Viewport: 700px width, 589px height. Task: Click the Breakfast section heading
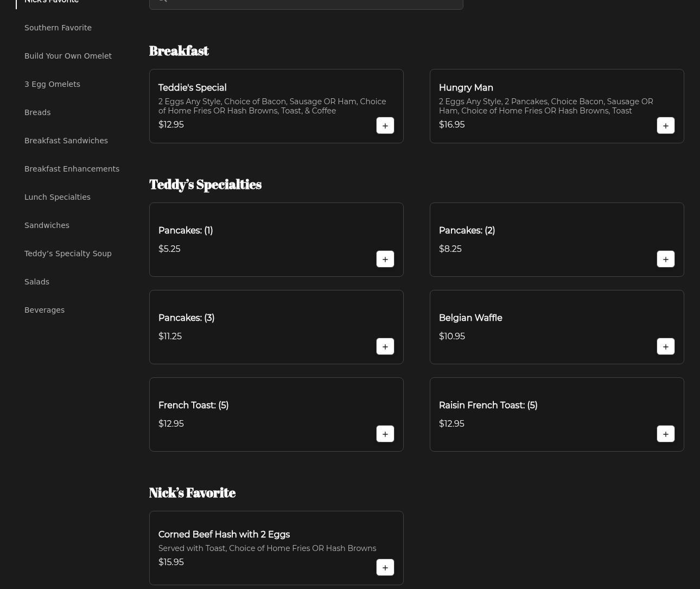[179, 50]
